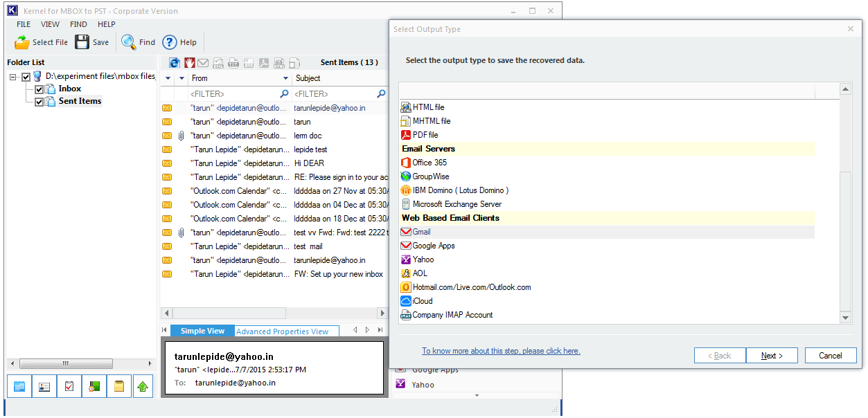This screenshot has height=418, width=868.
Task: Click the HTML export icon
Action: point(279,63)
